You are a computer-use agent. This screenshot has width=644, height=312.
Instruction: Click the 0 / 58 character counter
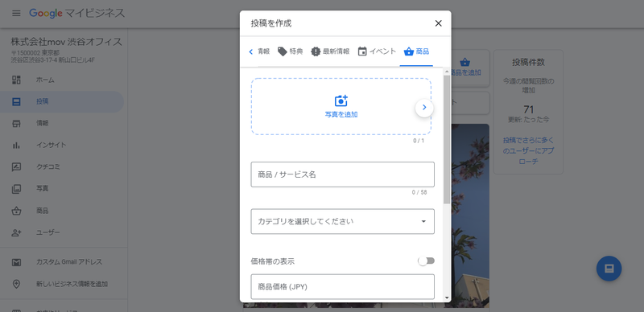419,192
